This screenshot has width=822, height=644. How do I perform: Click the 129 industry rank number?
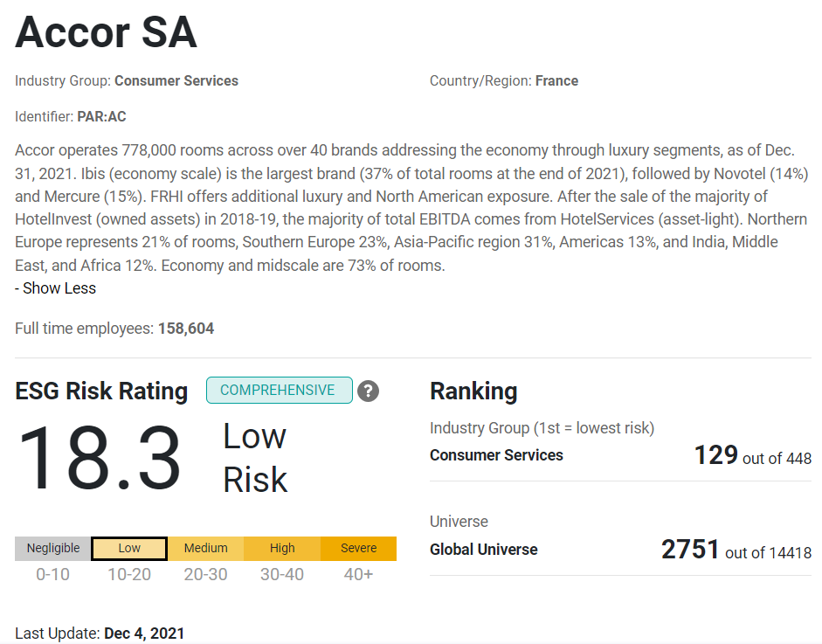(x=716, y=455)
